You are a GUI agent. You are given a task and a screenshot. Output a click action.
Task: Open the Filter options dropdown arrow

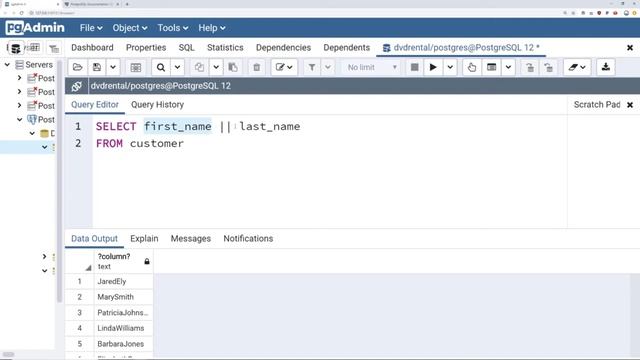point(328,67)
